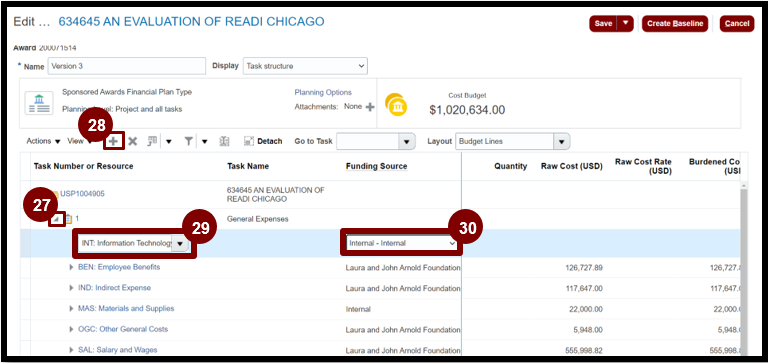The image size is (768, 363).
Task: Open the Actions menu
Action: point(44,141)
